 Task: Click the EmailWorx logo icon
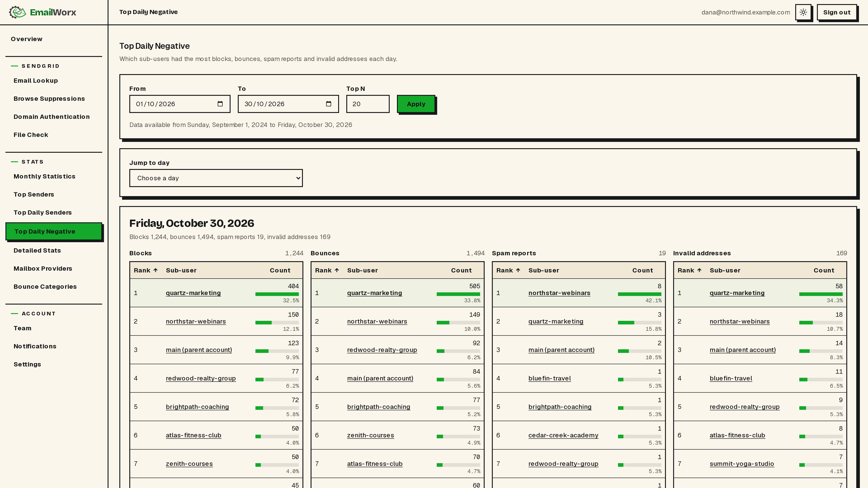[18, 12]
